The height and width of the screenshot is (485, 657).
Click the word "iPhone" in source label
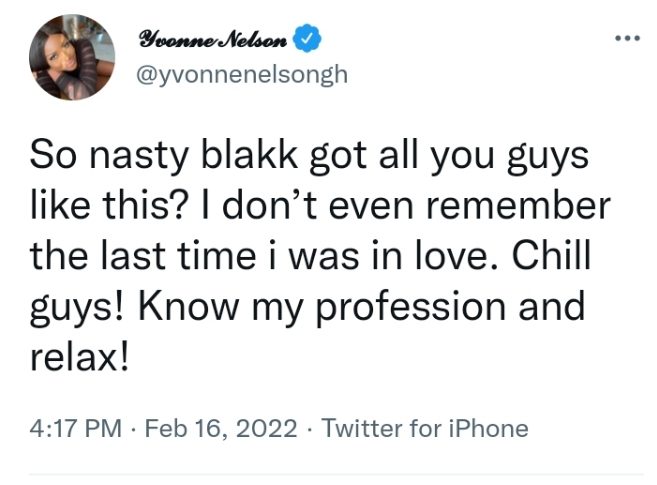(x=487, y=429)
